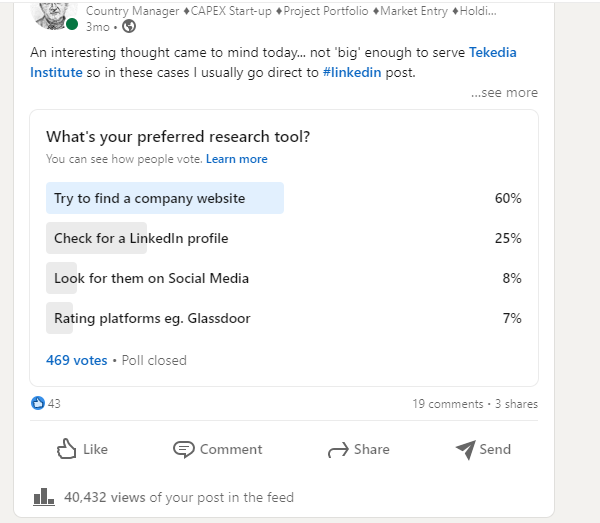The width and height of the screenshot is (600, 523).
Task: Click the Share arrow icon
Action: click(338, 450)
